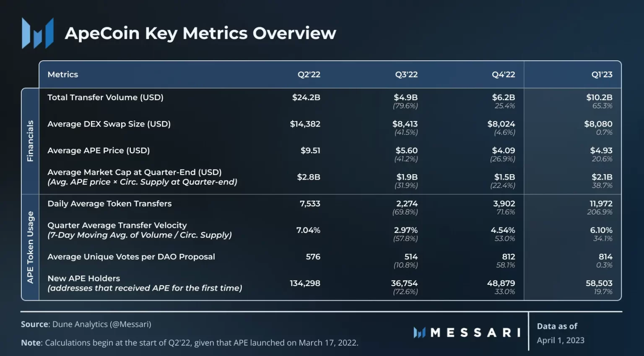Image resolution: width=644 pixels, height=356 pixels.
Task: Click the New APE Holders row label
Action: click(x=84, y=279)
